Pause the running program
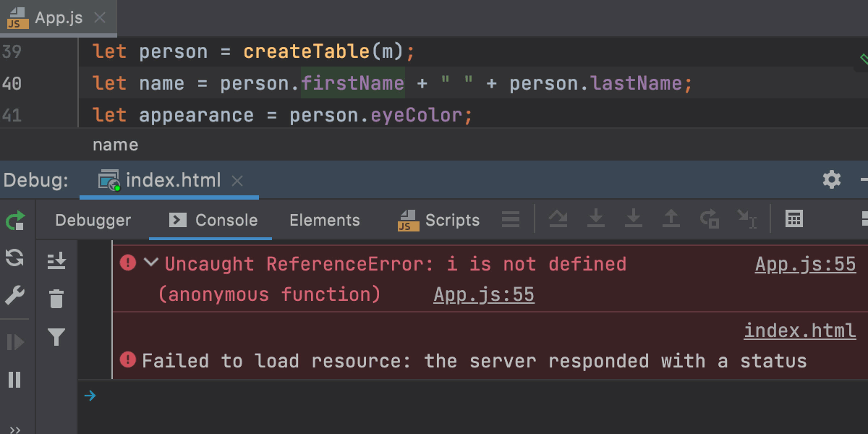The height and width of the screenshot is (434, 868). click(x=15, y=380)
